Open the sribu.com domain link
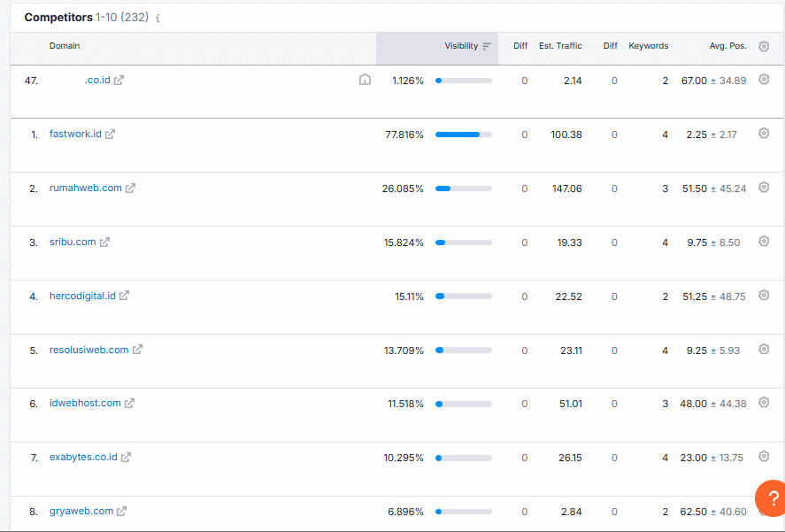This screenshot has height=532, width=785. (x=73, y=242)
